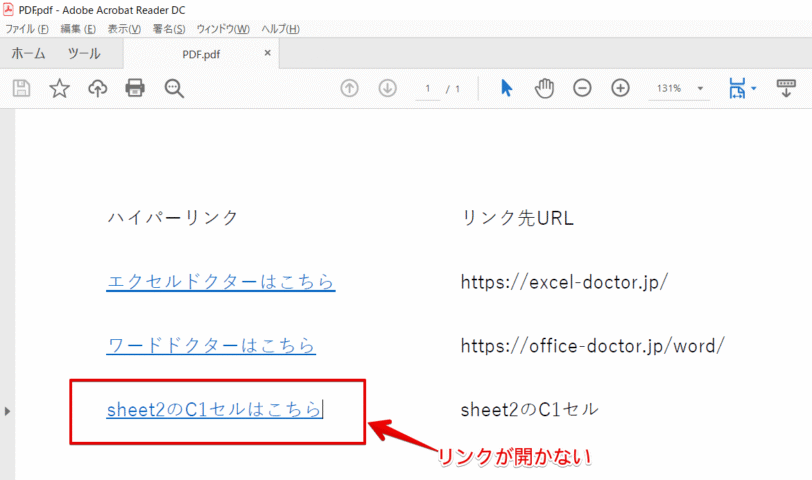Click the fit page width icon
This screenshot has width=812, height=480.
click(737, 89)
